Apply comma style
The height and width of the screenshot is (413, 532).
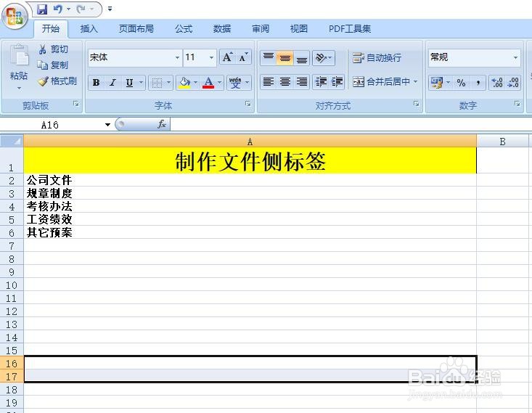click(478, 83)
